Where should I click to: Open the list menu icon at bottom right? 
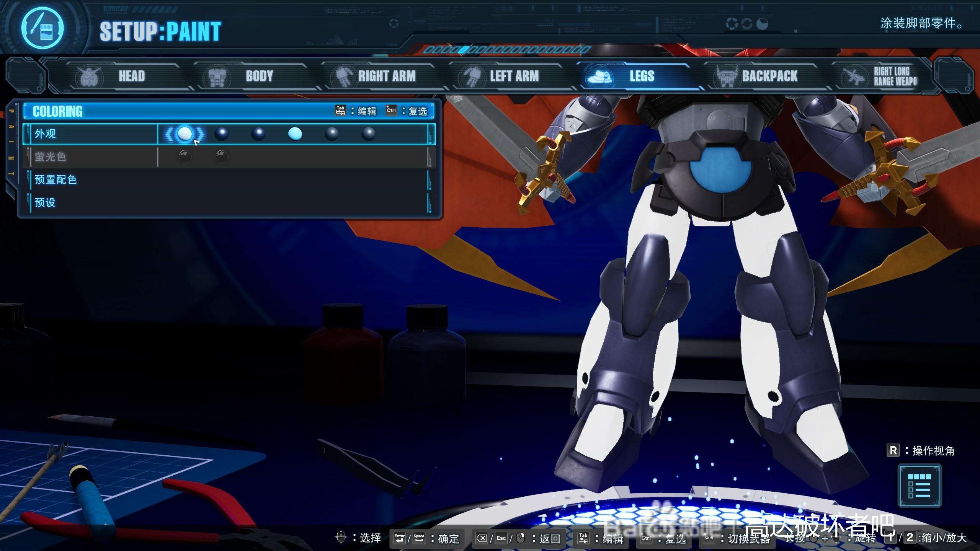920,486
